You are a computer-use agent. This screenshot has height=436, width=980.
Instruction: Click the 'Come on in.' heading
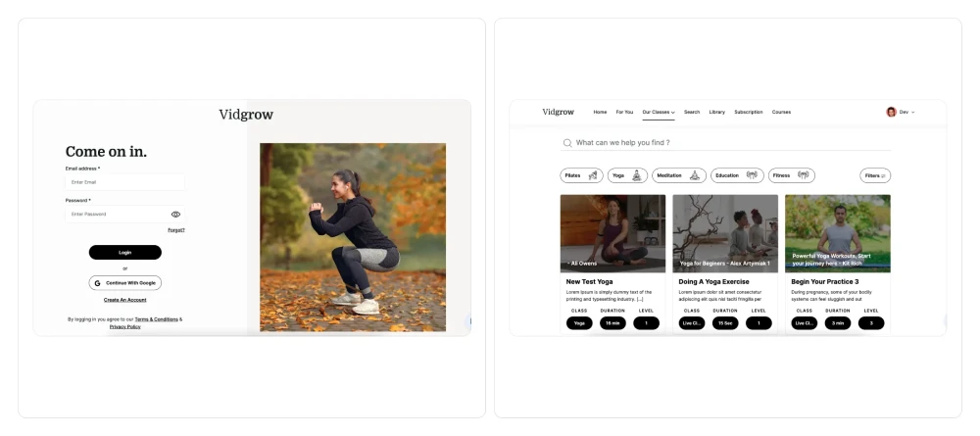pyautogui.click(x=106, y=152)
